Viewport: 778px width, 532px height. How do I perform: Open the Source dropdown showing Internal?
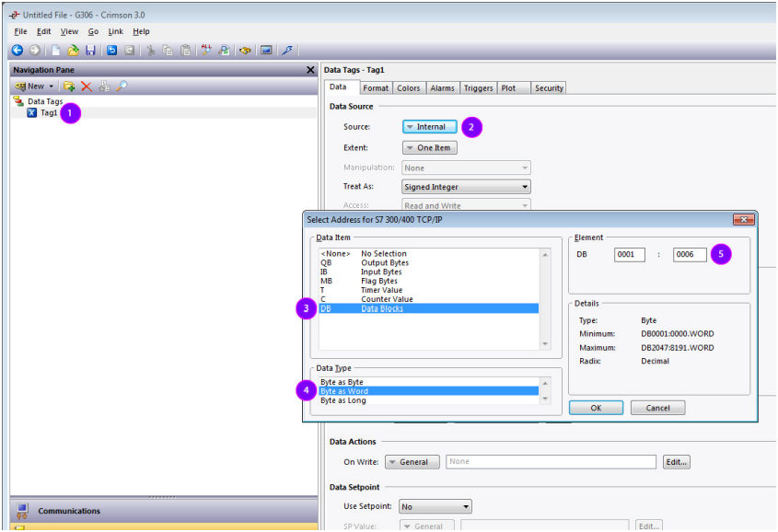click(x=430, y=127)
